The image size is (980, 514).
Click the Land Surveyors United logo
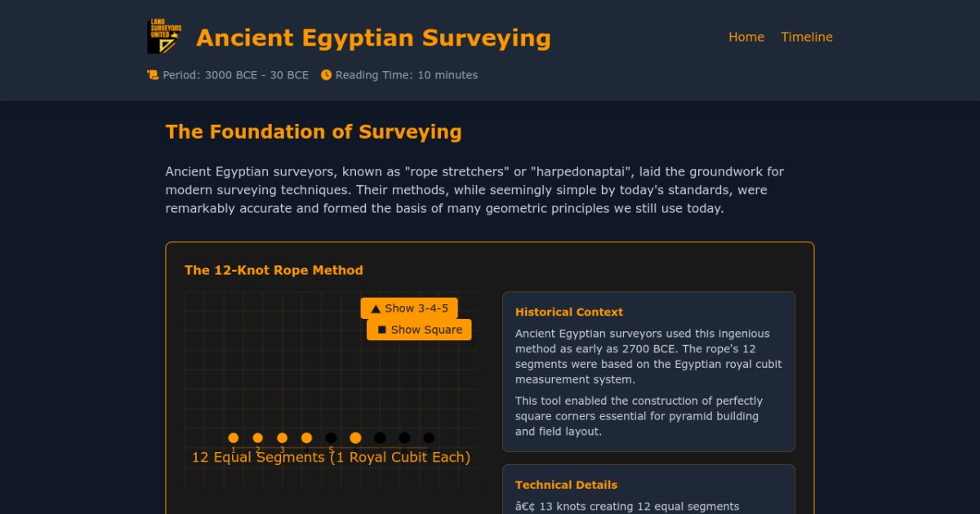click(x=163, y=36)
